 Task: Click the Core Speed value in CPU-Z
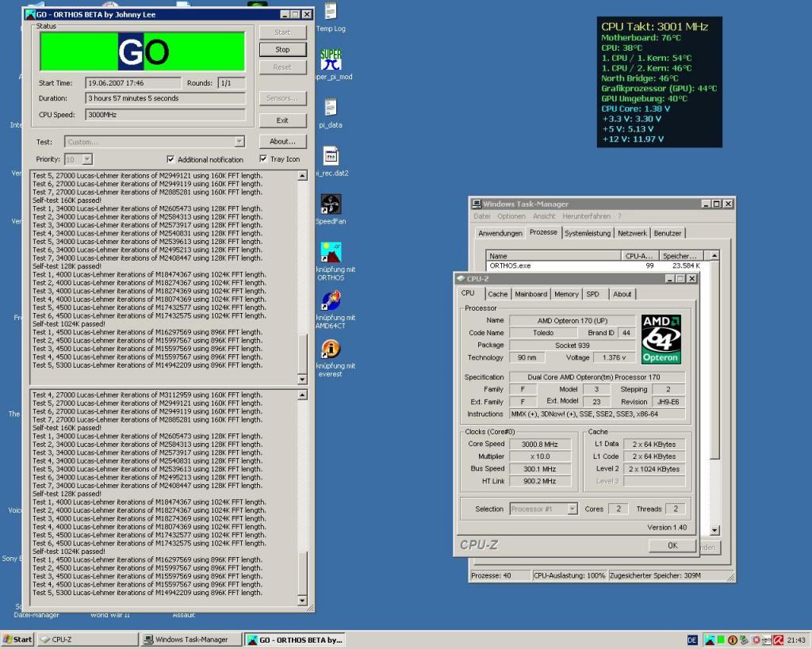(x=539, y=444)
